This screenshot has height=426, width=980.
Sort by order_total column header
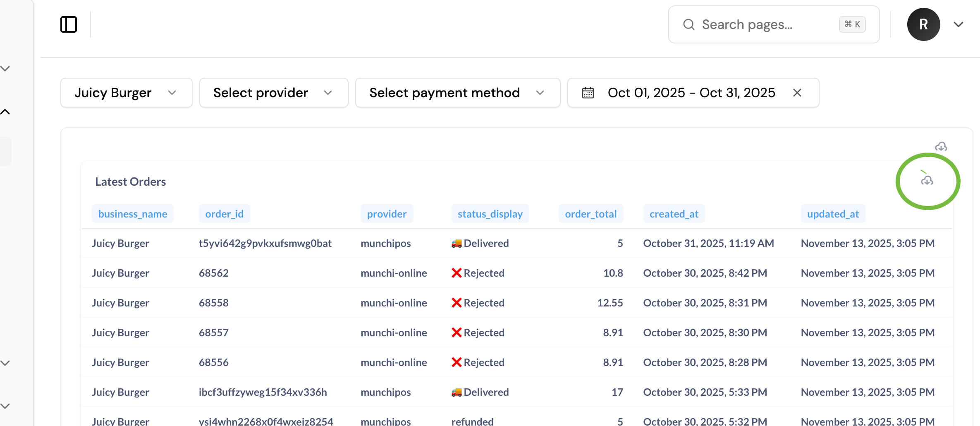point(591,214)
